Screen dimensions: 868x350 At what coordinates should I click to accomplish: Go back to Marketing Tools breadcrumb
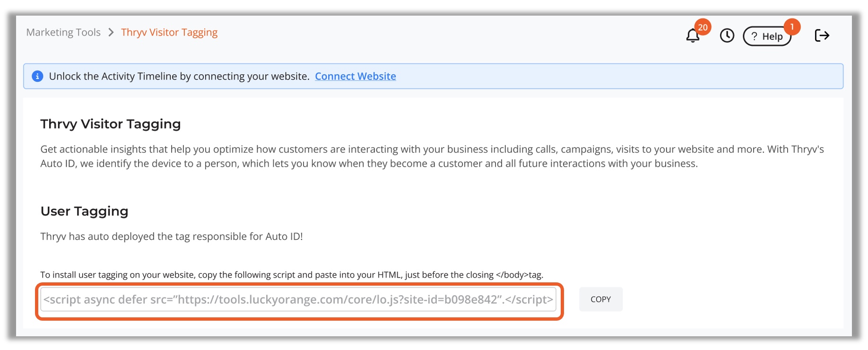click(x=63, y=32)
